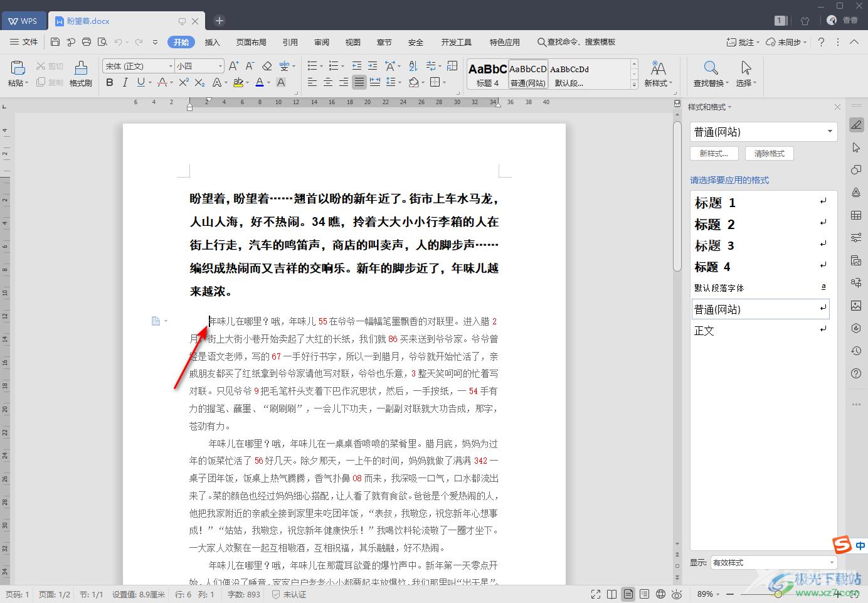Switch to reading layout view
This screenshot has width=868, height=603.
pyautogui.click(x=611, y=594)
